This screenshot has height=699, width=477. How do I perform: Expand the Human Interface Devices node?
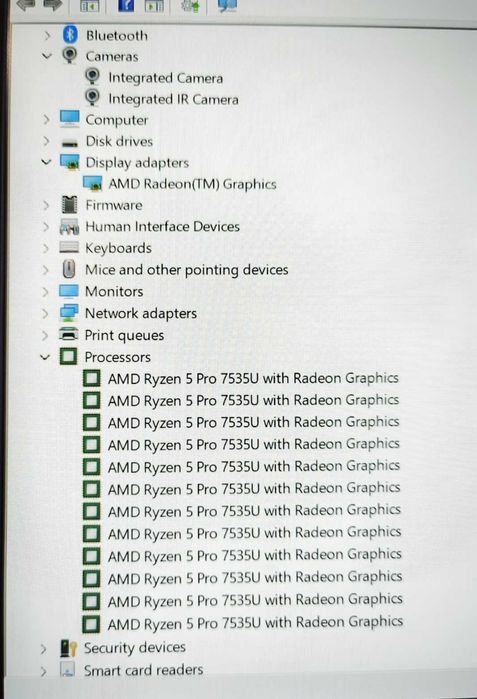click(x=45, y=226)
